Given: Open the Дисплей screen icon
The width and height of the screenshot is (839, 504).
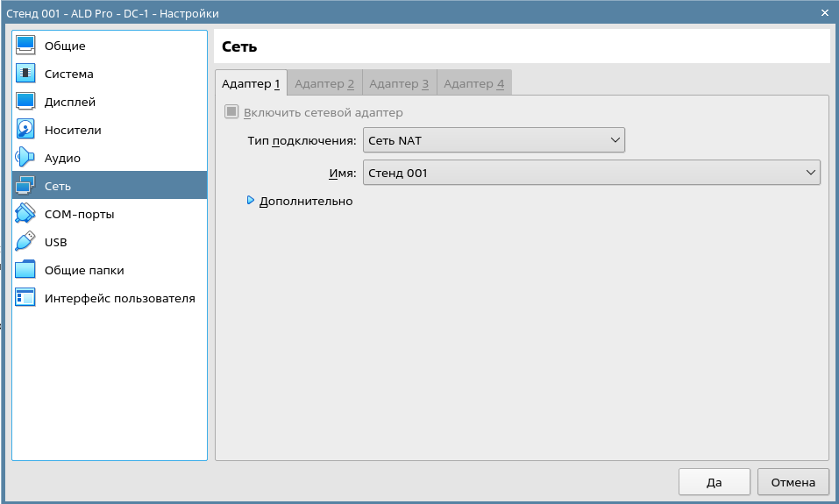Looking at the screenshot, I should pyautogui.click(x=25, y=102).
